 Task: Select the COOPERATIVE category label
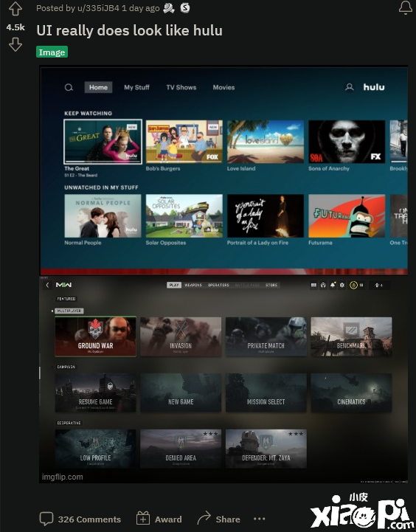click(69, 423)
